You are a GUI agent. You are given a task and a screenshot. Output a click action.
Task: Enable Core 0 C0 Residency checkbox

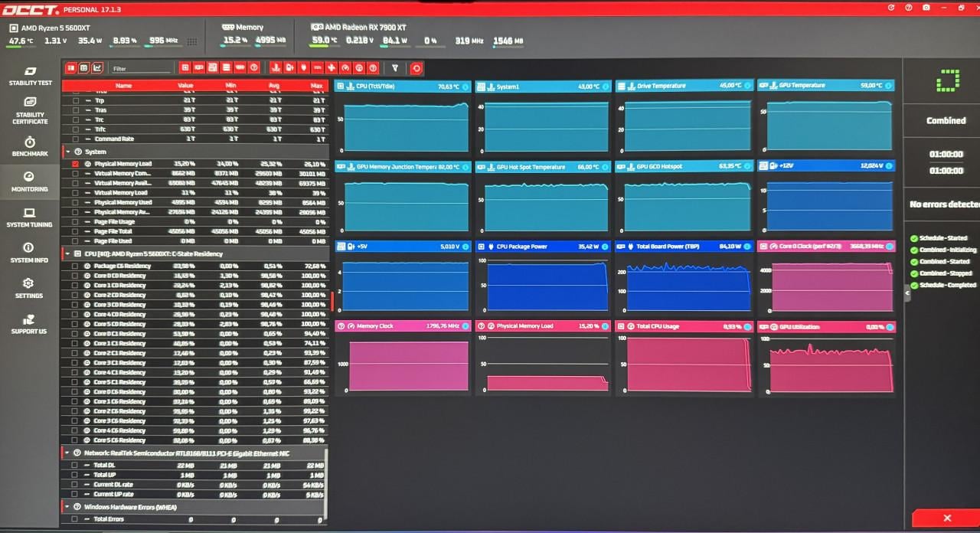pyautogui.click(x=75, y=276)
